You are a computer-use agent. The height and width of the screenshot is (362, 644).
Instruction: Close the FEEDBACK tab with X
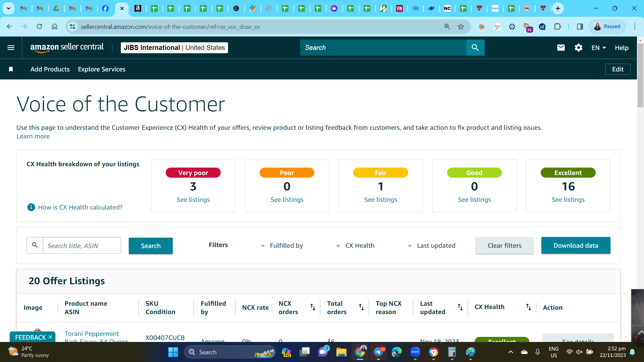(x=50, y=337)
